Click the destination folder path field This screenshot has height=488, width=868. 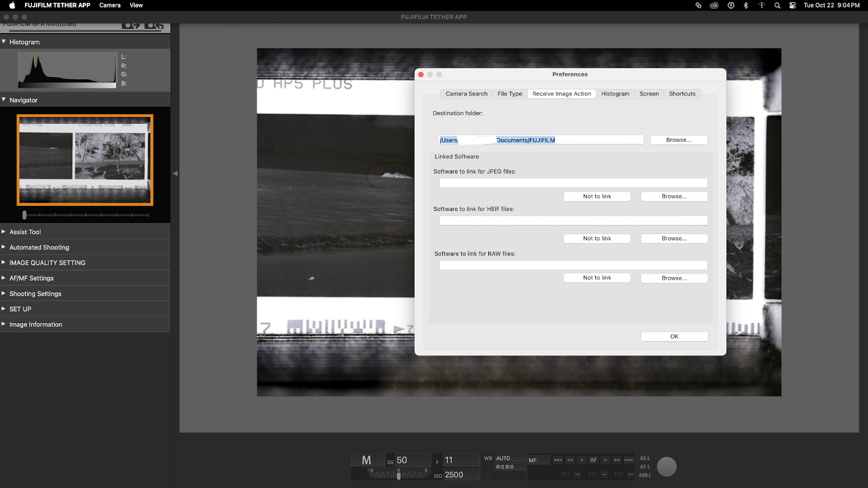(541, 140)
